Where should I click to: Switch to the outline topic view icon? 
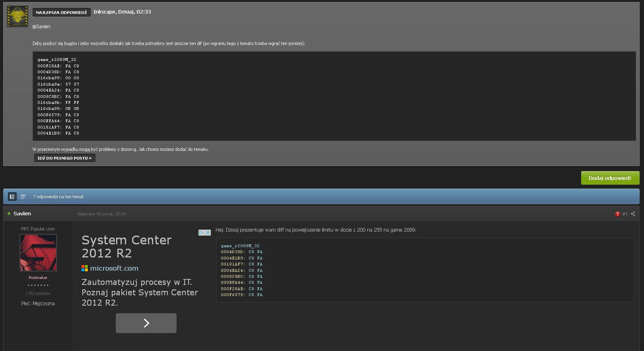click(23, 197)
